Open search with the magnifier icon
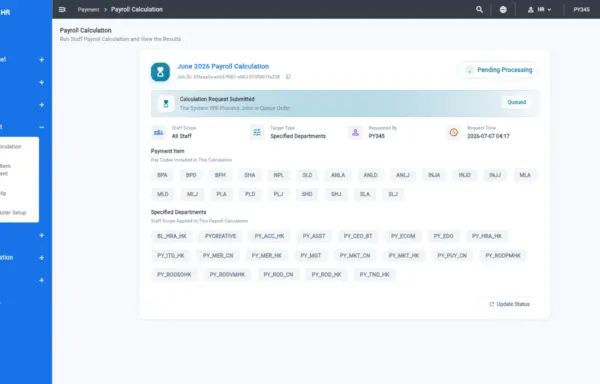 click(479, 10)
